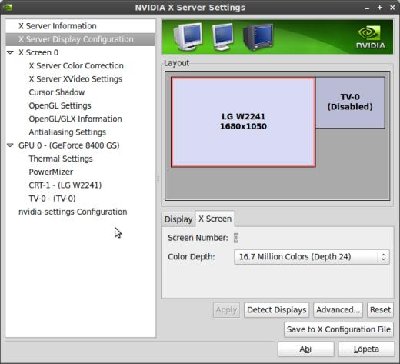Open Antialiasing Settings page
The height and width of the screenshot is (364, 400).
67,132
